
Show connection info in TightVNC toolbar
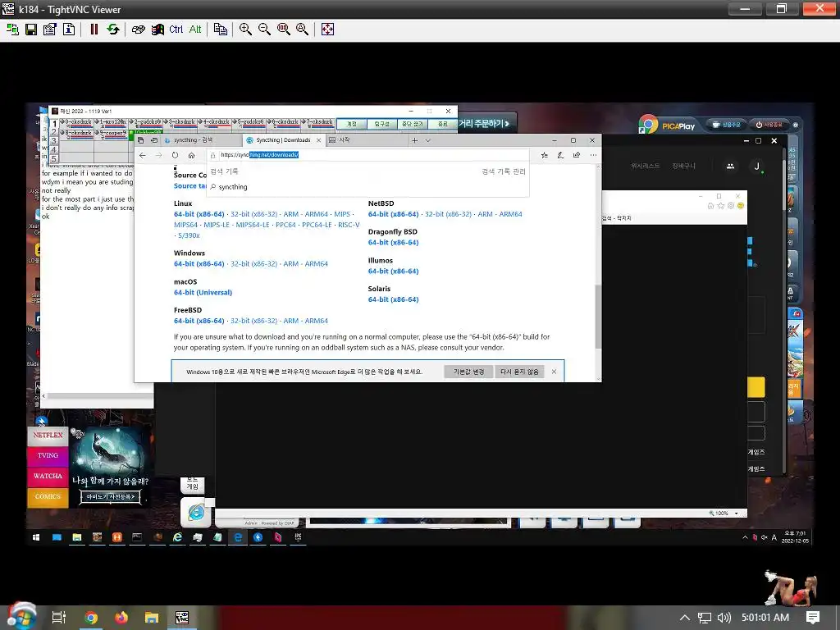69,30
